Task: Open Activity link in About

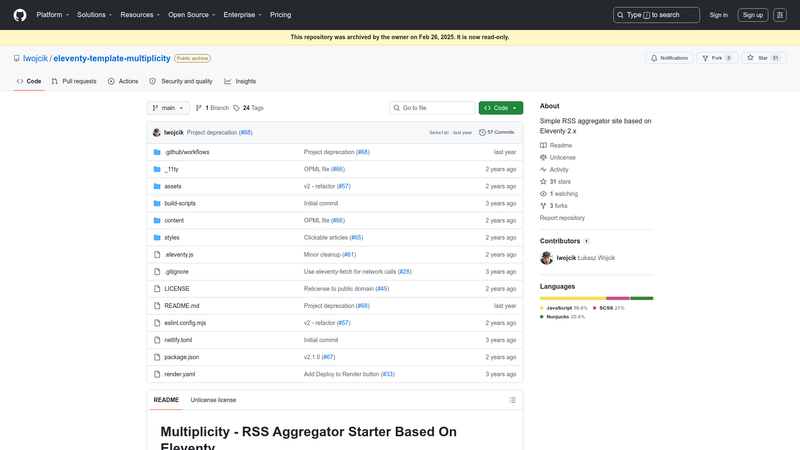Action: pyautogui.click(x=554, y=169)
